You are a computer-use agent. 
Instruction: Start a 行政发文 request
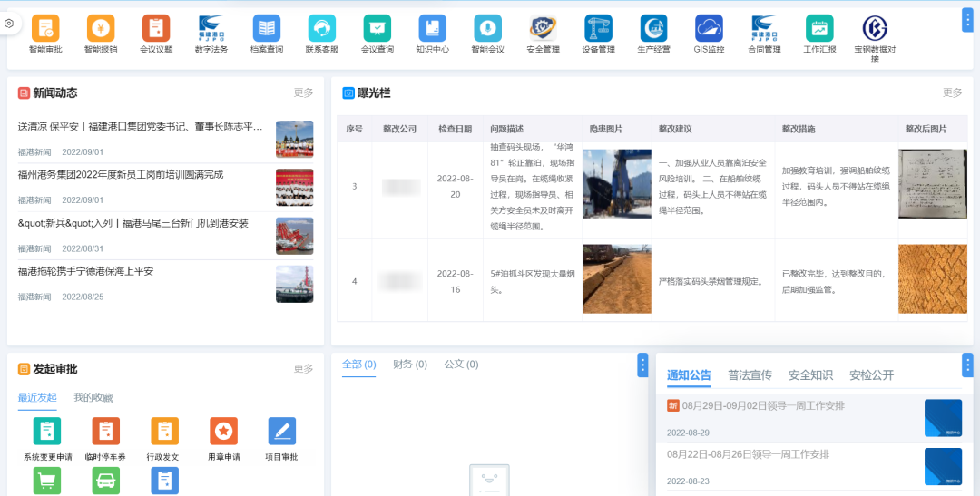(164, 431)
